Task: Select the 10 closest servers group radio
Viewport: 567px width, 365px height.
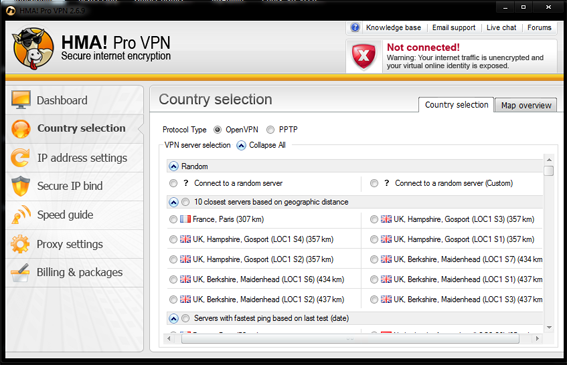Action: pos(186,202)
